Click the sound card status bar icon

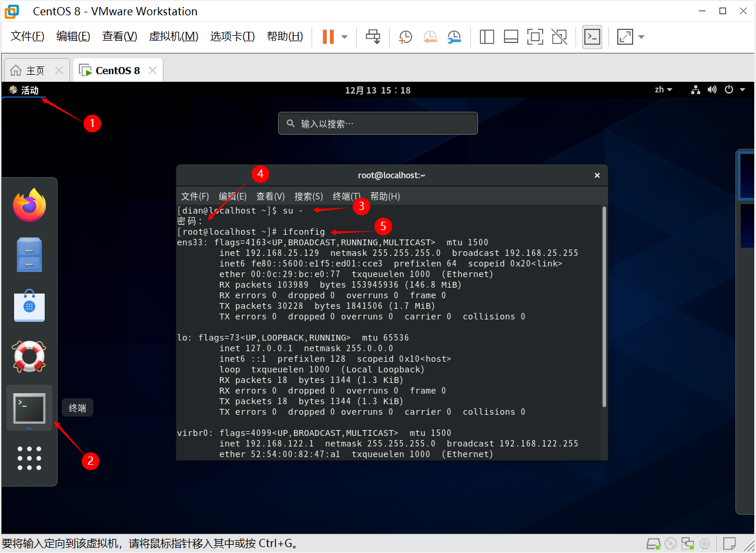tap(705, 544)
